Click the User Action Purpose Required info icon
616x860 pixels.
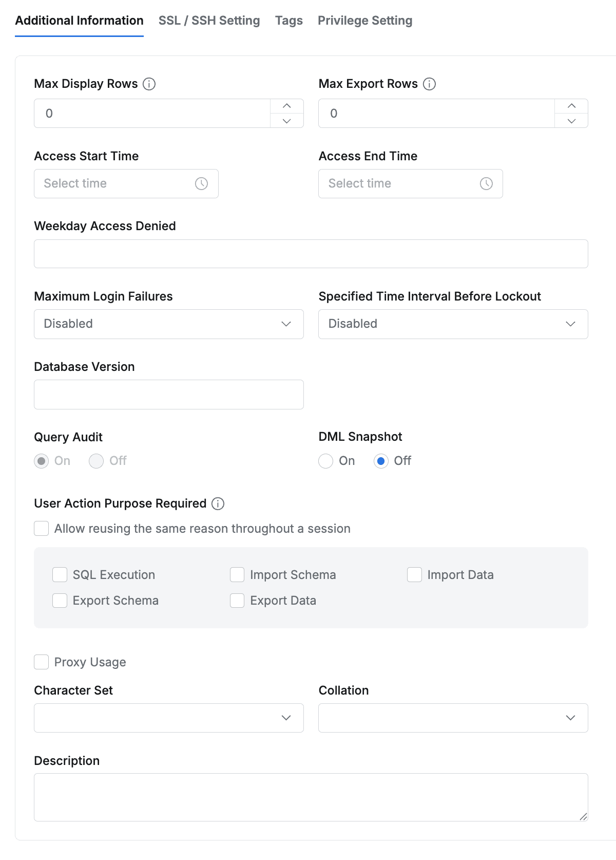coord(218,503)
